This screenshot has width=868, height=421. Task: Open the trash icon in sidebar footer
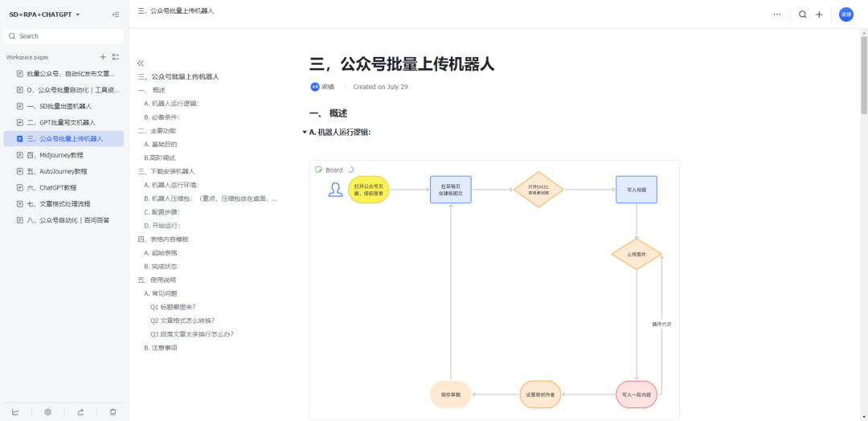tap(113, 411)
